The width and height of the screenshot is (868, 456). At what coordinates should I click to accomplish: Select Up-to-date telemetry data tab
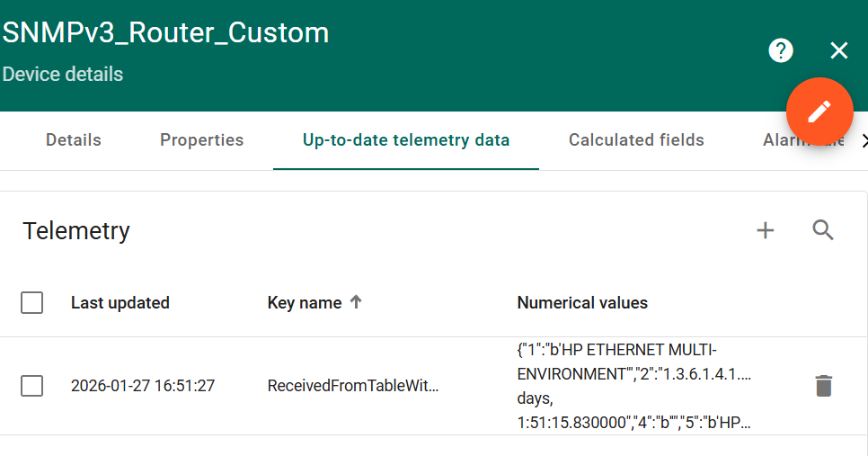coord(406,140)
